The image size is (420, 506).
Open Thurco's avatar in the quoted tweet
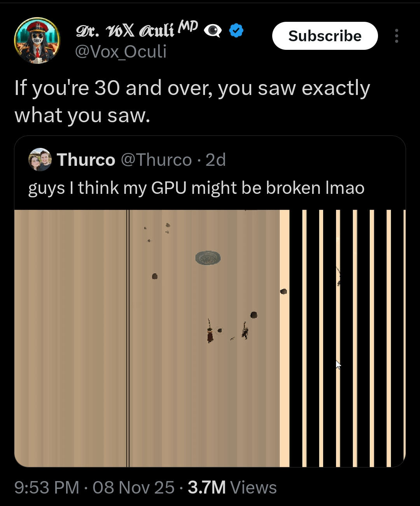pos(40,160)
